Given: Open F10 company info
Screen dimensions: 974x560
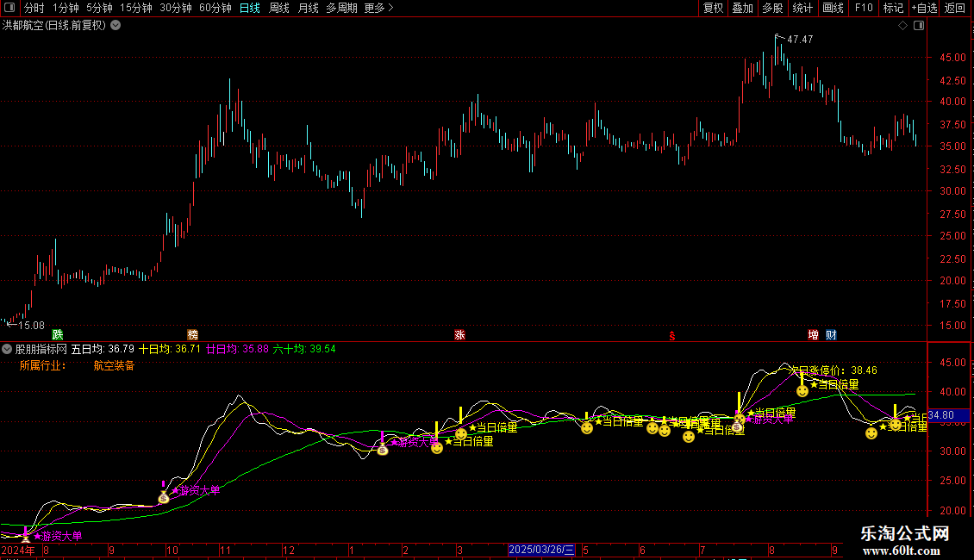Looking at the screenshot, I should tap(864, 8).
